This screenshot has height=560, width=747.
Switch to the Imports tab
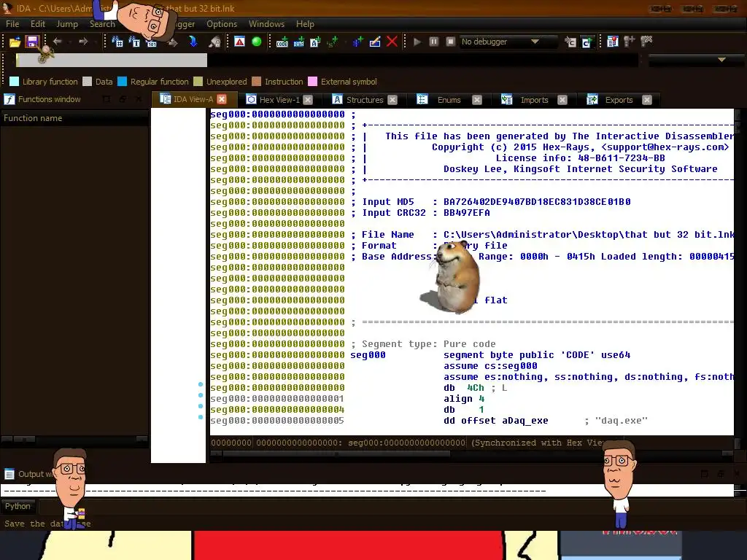(x=534, y=99)
